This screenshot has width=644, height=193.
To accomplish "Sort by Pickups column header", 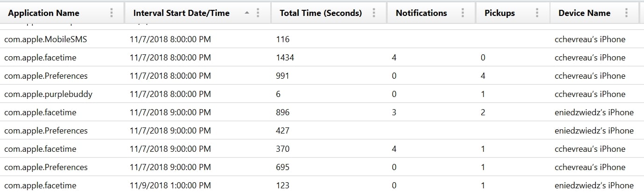I will point(500,13).
